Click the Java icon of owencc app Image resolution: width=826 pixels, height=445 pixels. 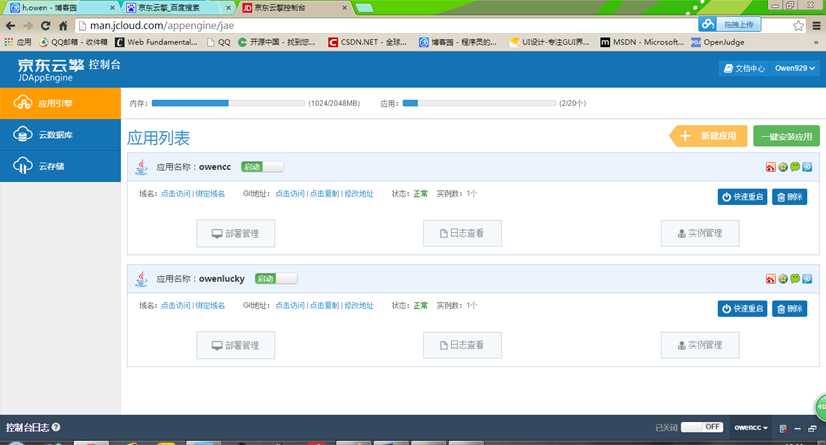tap(141, 167)
